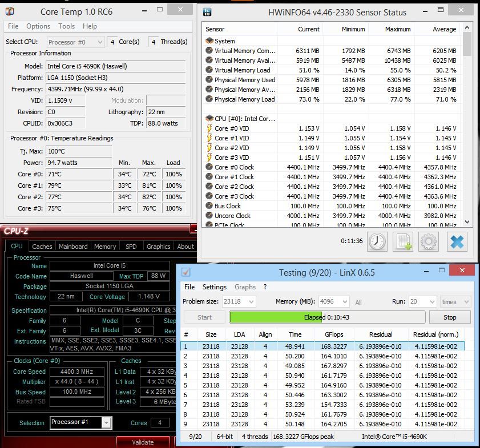The image size is (480, 448).
Task: Open the Select CPU Processor #0 dropdown
Action: (x=75, y=42)
